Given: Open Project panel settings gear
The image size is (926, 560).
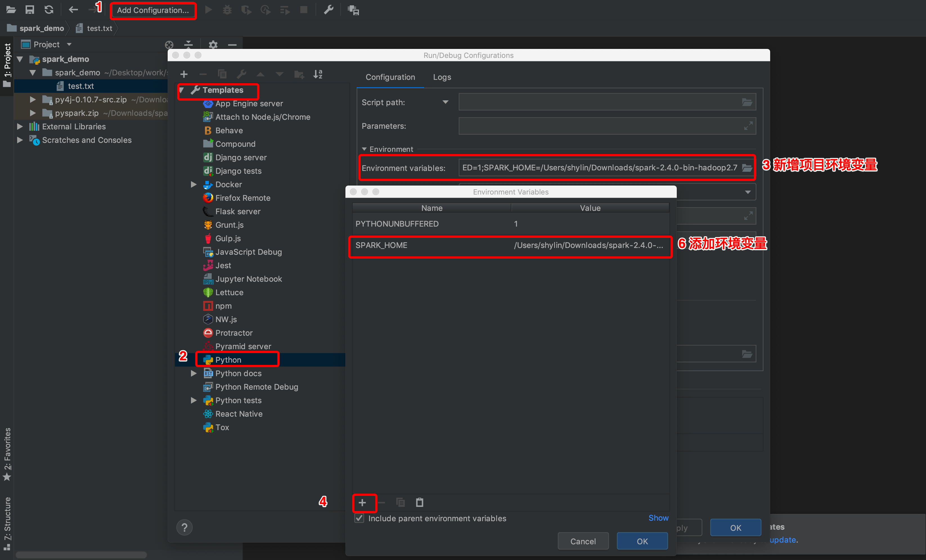Looking at the screenshot, I should pos(213,45).
